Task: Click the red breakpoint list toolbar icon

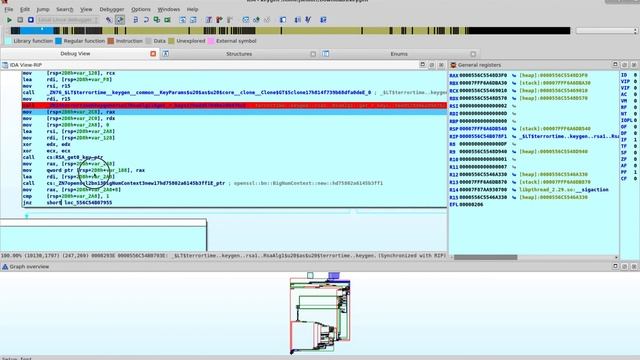Action: [x=219, y=20]
